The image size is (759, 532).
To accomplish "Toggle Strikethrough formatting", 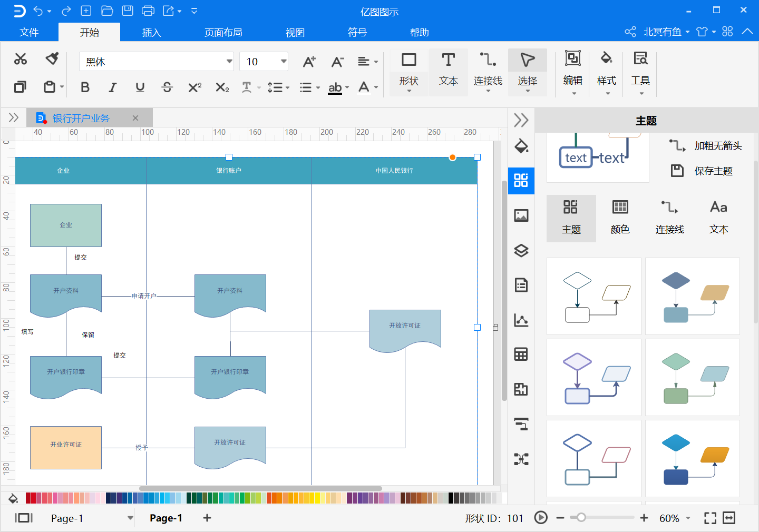I will (x=167, y=87).
